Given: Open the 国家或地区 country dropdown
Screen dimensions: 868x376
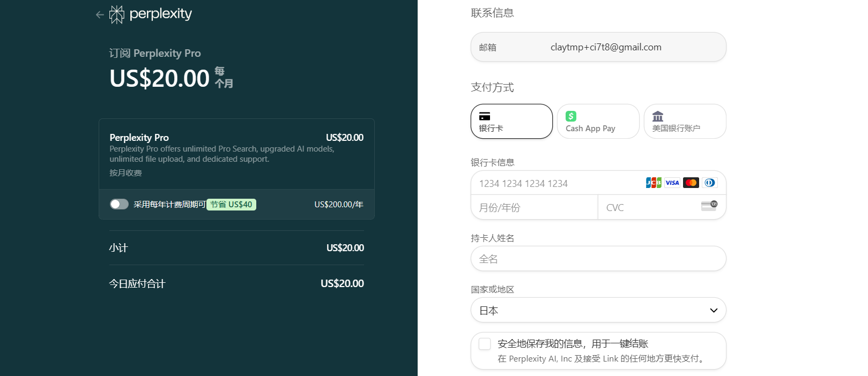Looking at the screenshot, I should (598, 310).
